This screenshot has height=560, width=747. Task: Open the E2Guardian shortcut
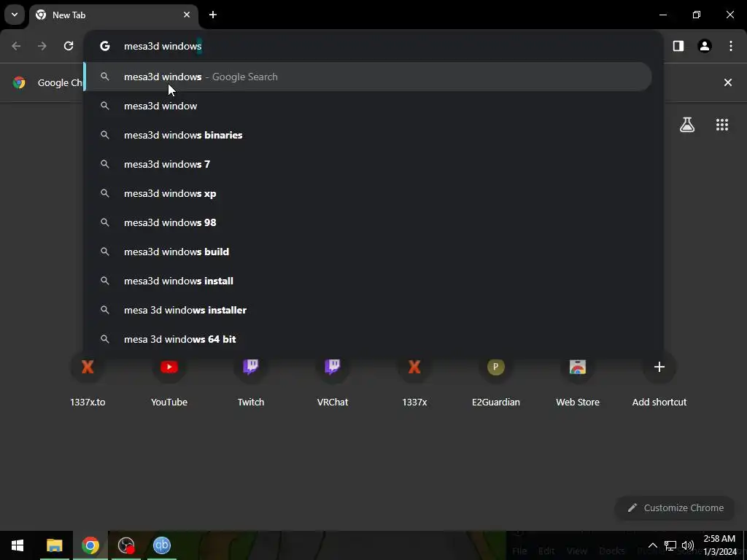point(496,381)
